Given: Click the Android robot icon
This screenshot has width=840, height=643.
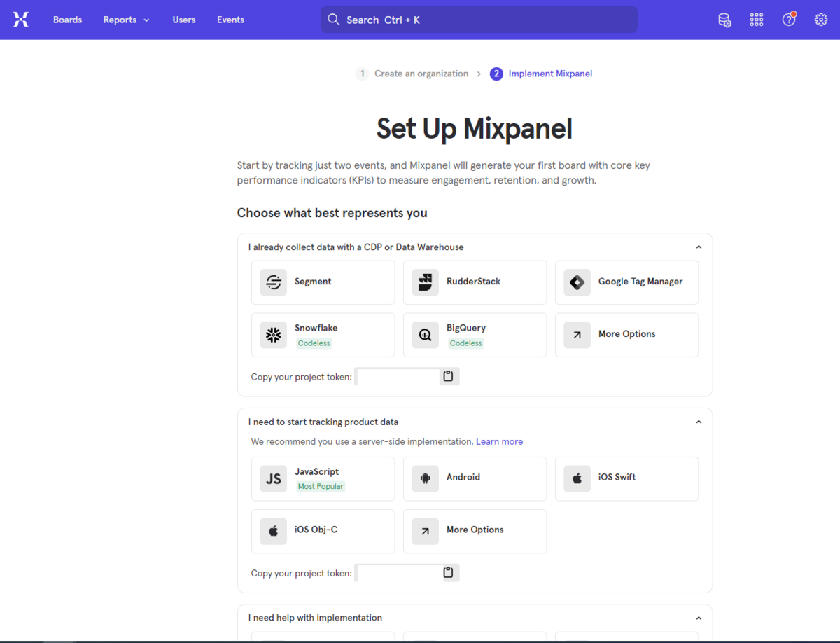Looking at the screenshot, I should (426, 479).
